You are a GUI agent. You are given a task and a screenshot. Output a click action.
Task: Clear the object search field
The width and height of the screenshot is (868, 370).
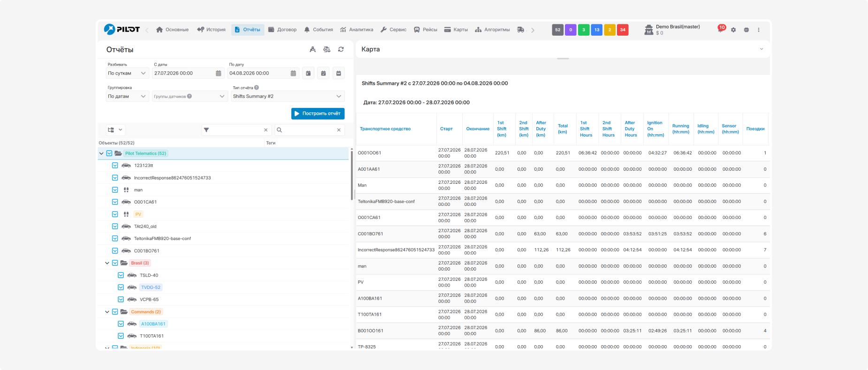339,130
